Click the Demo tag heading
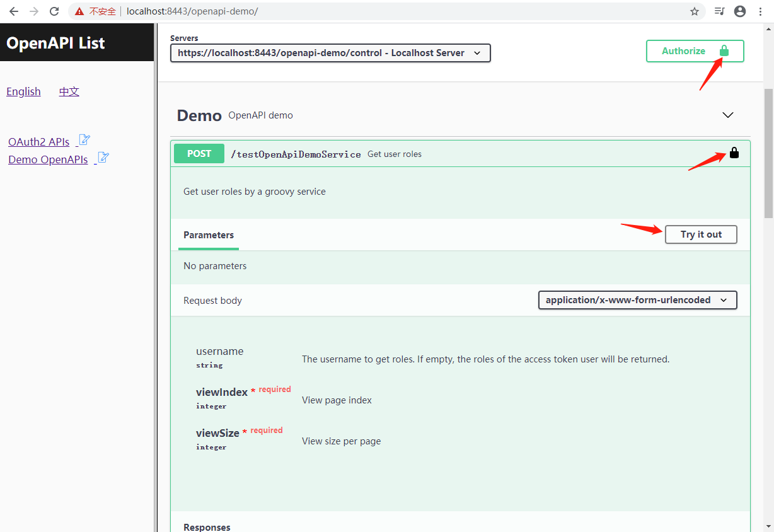The width and height of the screenshot is (774, 532). pyautogui.click(x=199, y=115)
